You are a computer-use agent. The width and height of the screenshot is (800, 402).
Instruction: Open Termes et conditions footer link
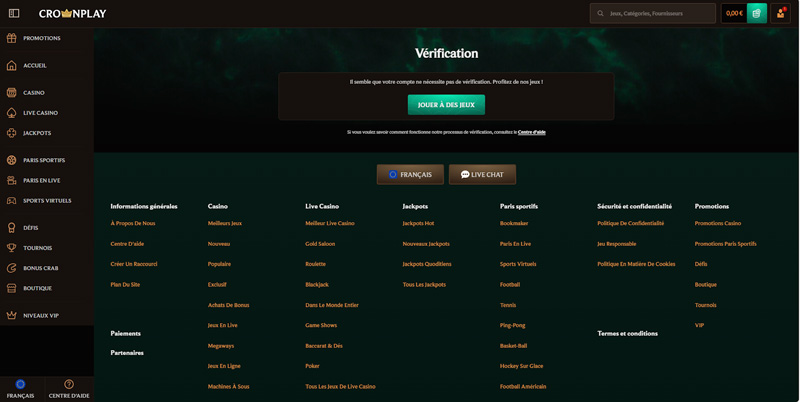pos(628,333)
